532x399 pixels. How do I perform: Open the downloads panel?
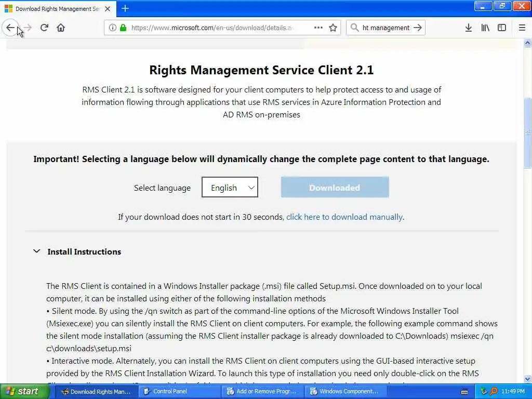click(x=469, y=28)
